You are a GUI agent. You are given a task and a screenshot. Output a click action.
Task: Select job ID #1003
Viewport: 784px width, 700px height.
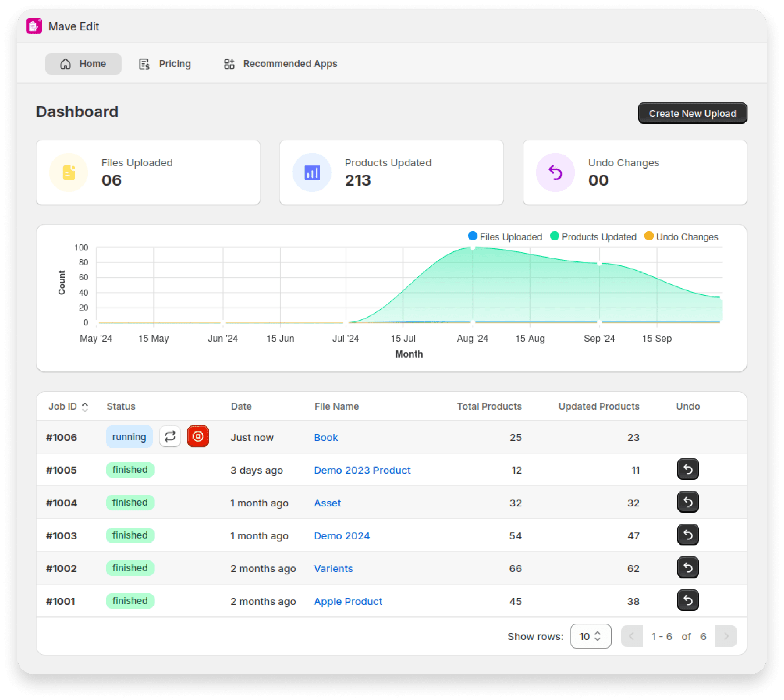click(61, 535)
